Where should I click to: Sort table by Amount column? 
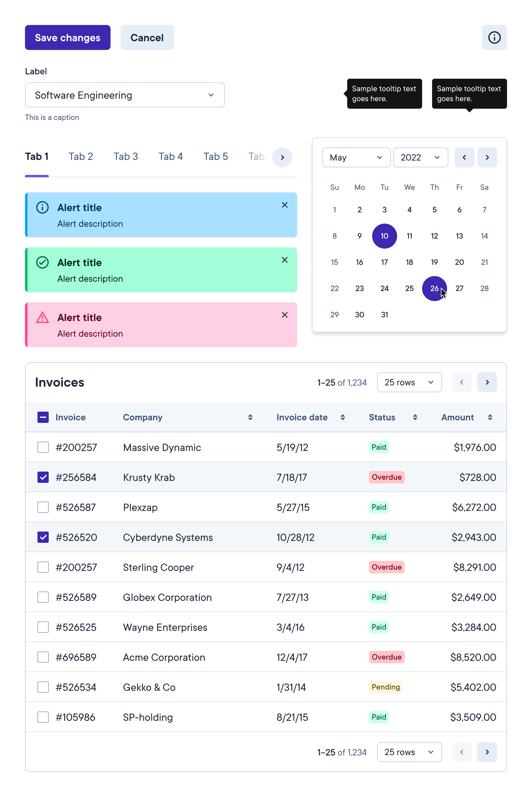(490, 417)
